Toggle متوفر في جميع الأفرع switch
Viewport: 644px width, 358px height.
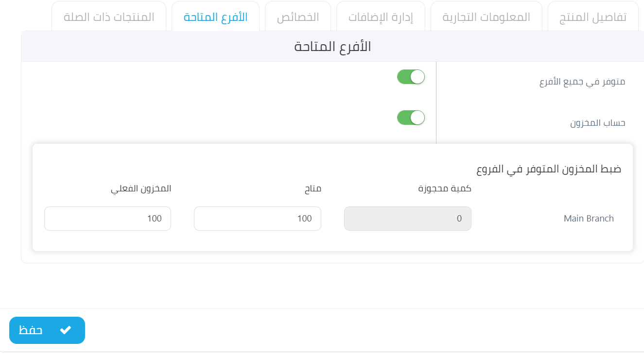tap(411, 77)
